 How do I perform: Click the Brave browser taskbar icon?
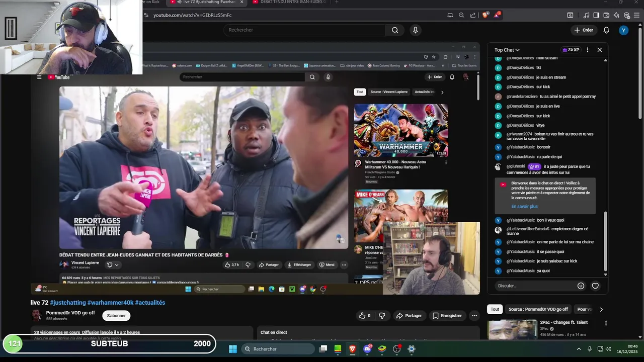click(x=353, y=349)
